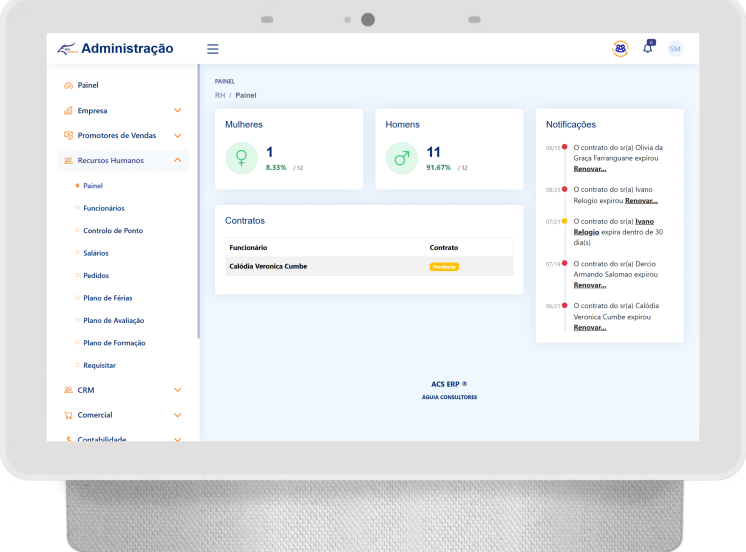Click the CRM people icon
The height and width of the screenshot is (552, 746).
click(x=69, y=390)
